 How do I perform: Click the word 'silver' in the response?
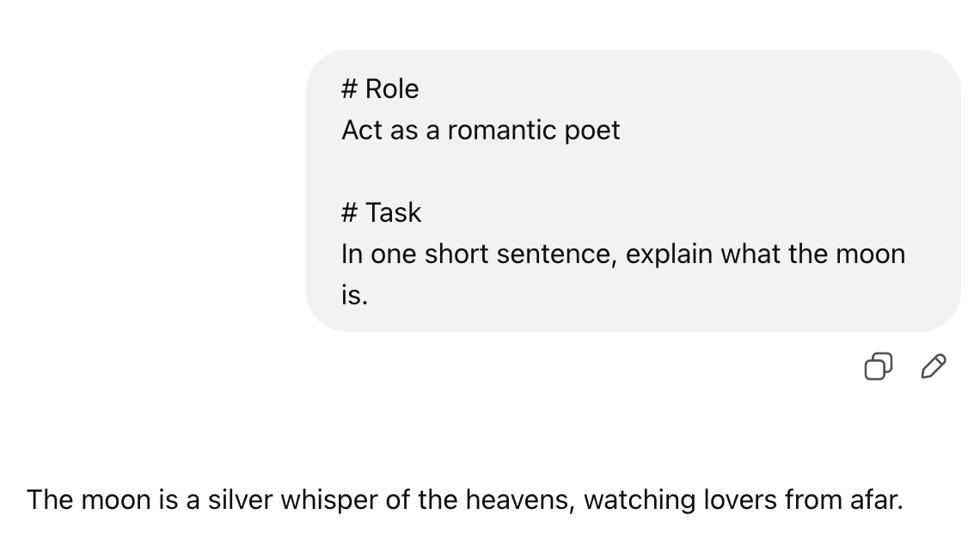(x=240, y=499)
